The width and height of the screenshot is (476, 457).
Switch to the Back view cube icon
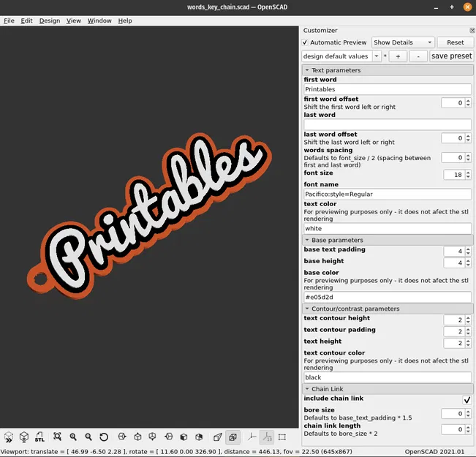point(199,437)
